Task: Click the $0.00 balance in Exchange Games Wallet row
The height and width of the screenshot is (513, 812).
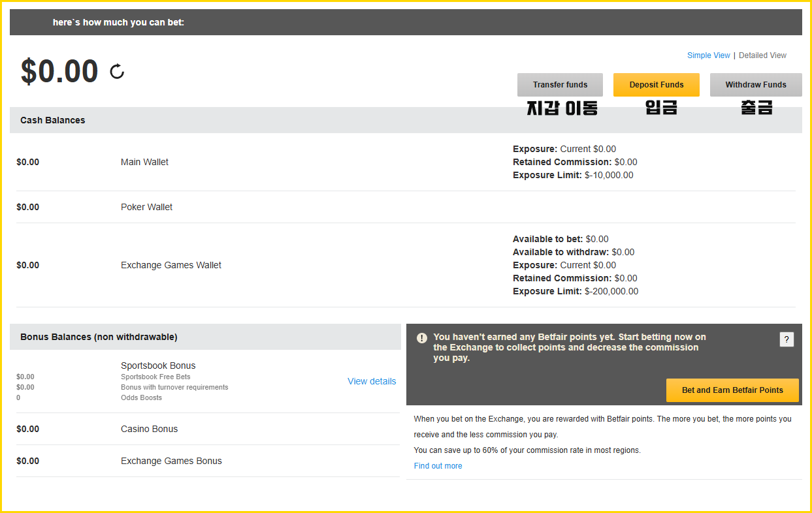Action: [27, 265]
